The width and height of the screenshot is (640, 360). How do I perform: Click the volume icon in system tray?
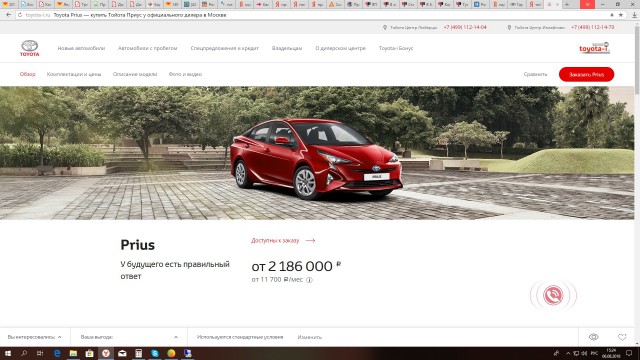[x=584, y=353]
